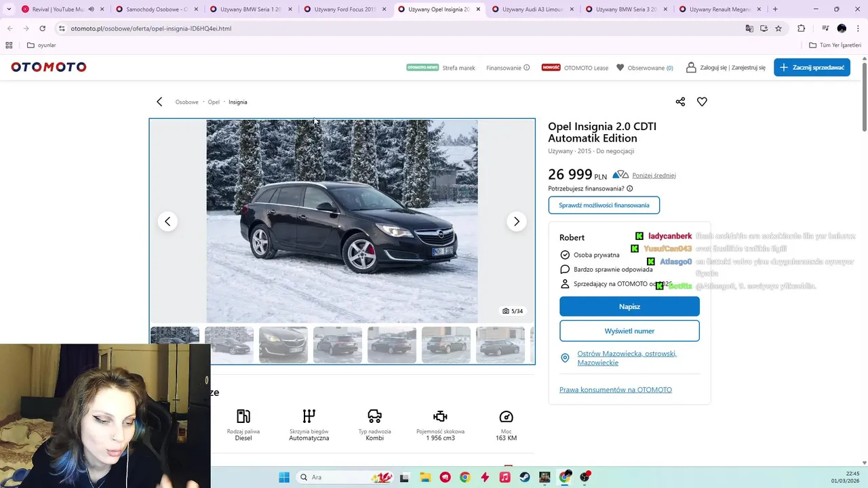Open the 5/34 photo counter
Viewport: 868px width, 488px height.
513,311
